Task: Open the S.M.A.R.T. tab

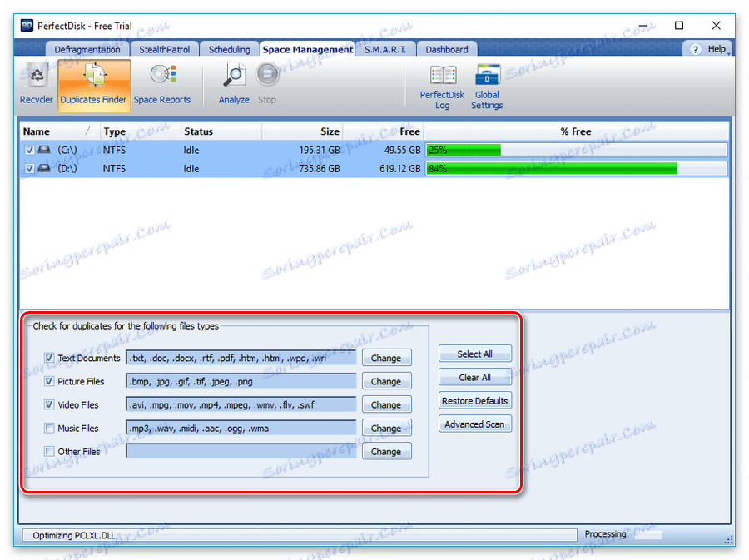Action: [x=385, y=50]
